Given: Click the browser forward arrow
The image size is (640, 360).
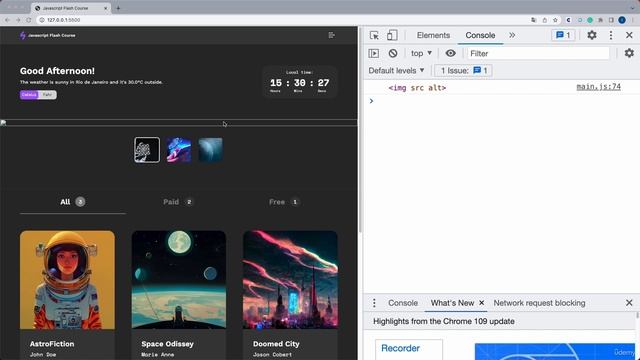Looking at the screenshot, I should (18, 20).
